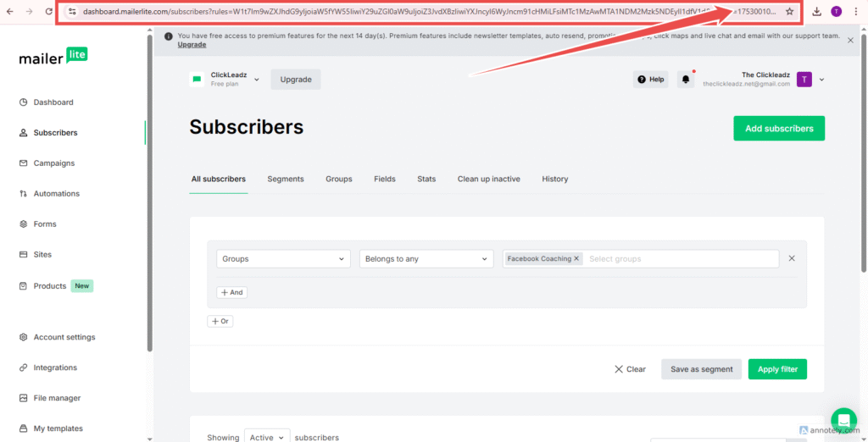Switch to the Segments tab
Image resolution: width=868 pixels, height=442 pixels.
click(x=286, y=179)
